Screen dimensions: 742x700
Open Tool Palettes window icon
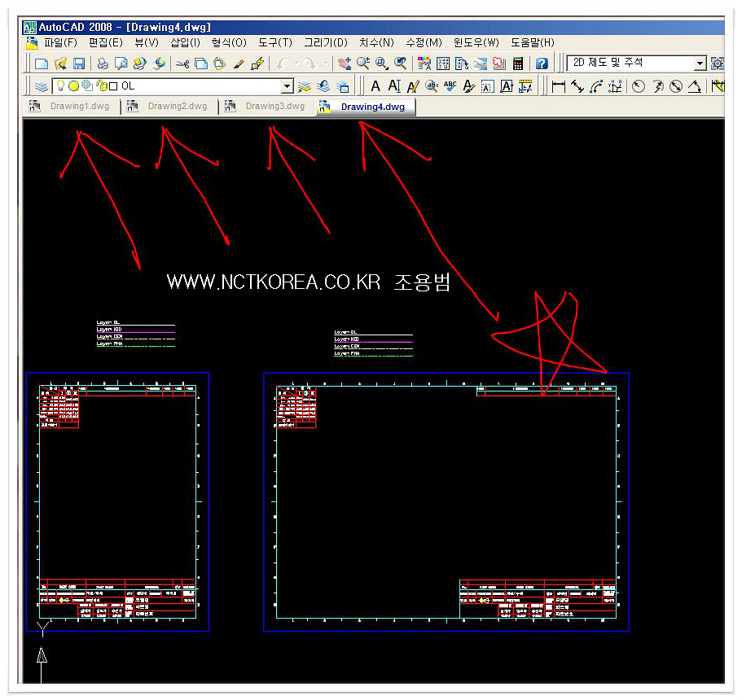[x=461, y=63]
